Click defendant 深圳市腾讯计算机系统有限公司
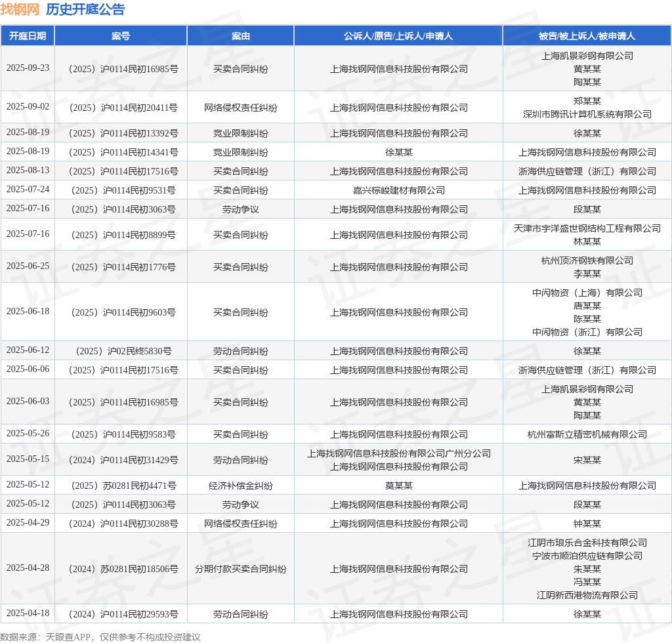This screenshot has height=643, width=672. [x=587, y=114]
